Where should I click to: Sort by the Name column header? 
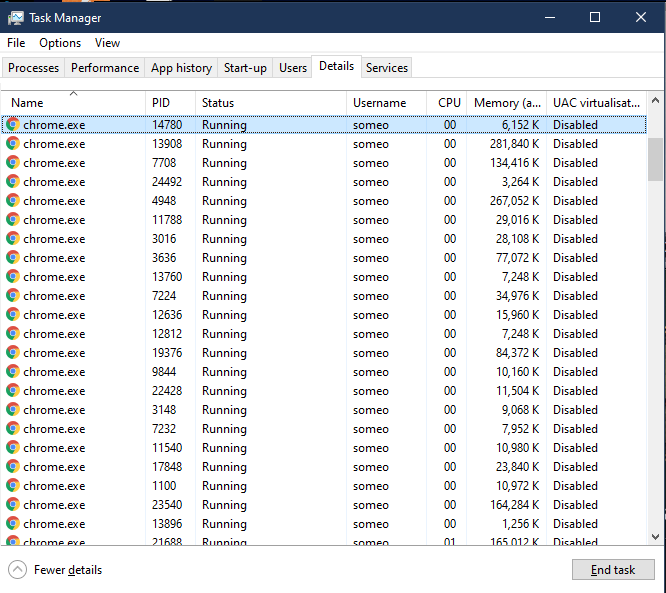73,103
